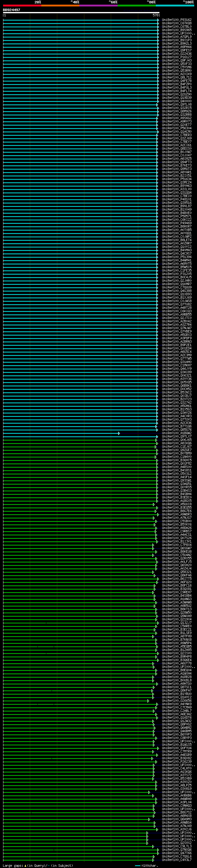Click the purple ~60% identity legend segment
This screenshot has height=868, width=197.
tap(99, 6)
